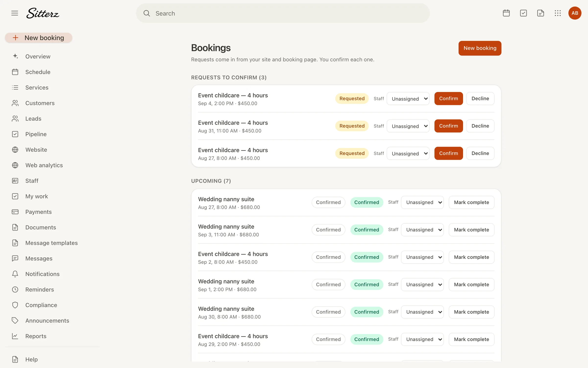Click the Customers people icon
588x368 pixels.
tap(15, 103)
